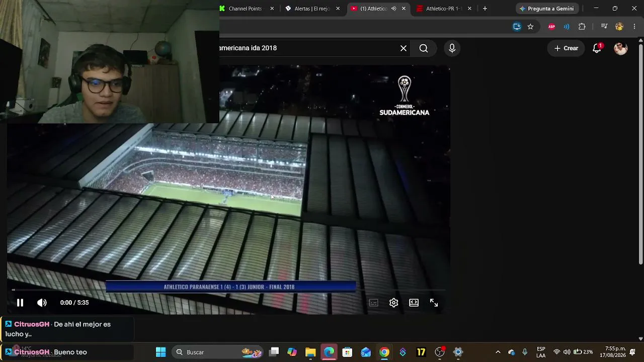Bookmark this page with the star

tap(530, 27)
